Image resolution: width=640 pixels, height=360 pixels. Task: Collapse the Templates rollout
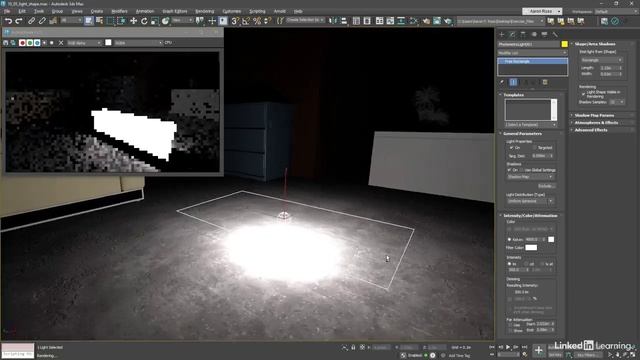tap(513, 95)
